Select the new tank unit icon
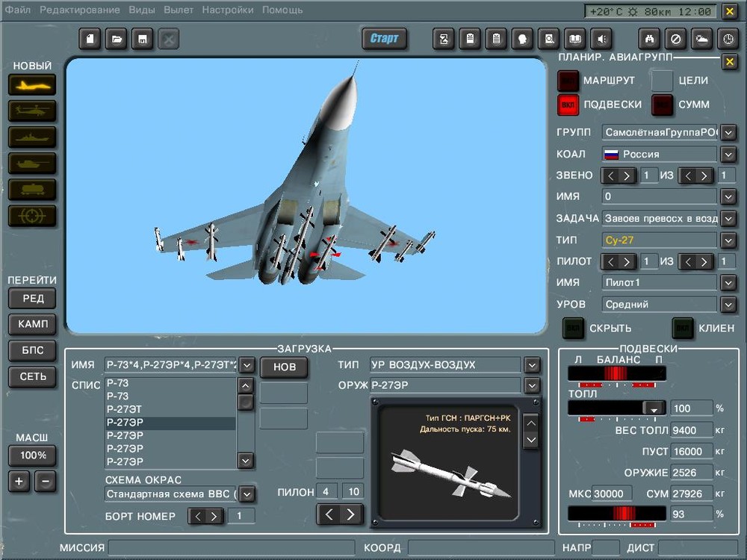747x560 pixels. (x=32, y=164)
